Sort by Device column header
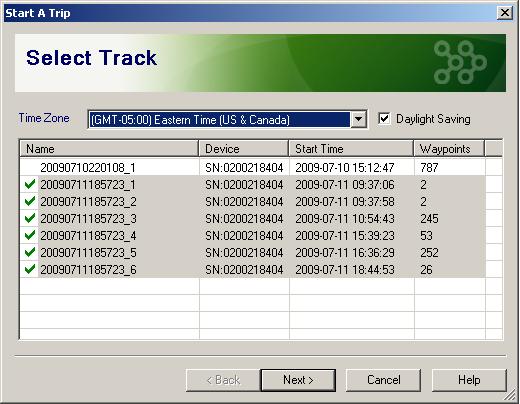Image resolution: width=520 pixels, height=404 pixels. point(244,148)
